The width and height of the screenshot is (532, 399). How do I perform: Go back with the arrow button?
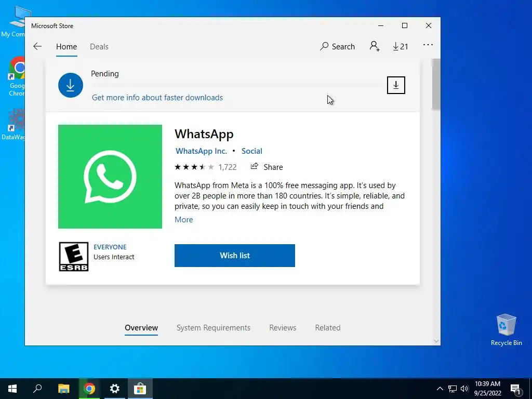[37, 46]
